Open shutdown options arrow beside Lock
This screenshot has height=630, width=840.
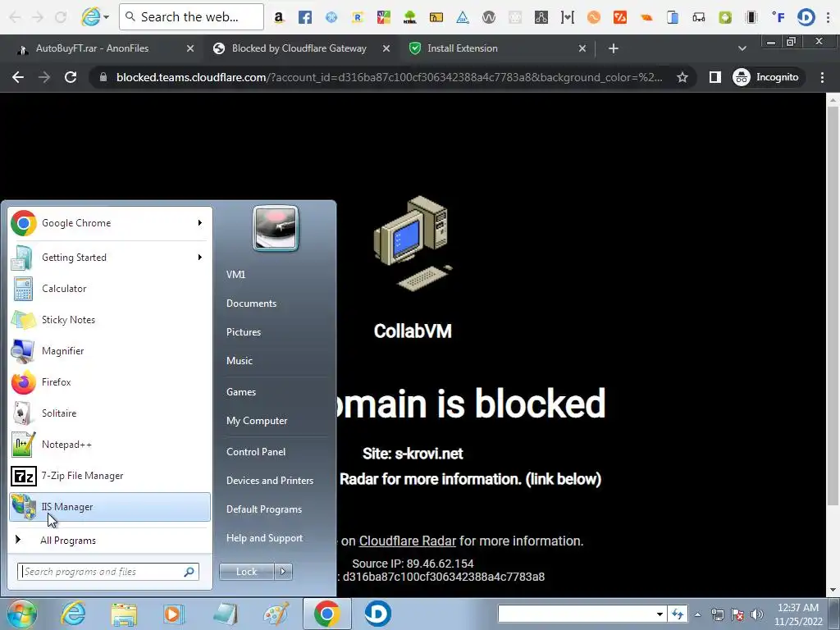click(x=283, y=572)
